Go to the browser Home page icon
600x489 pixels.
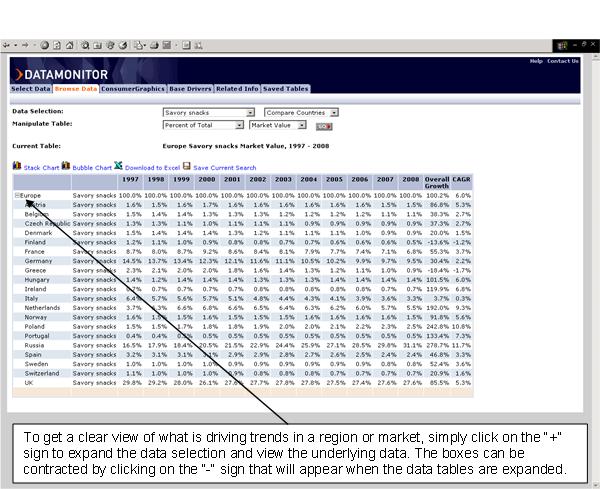(x=69, y=45)
